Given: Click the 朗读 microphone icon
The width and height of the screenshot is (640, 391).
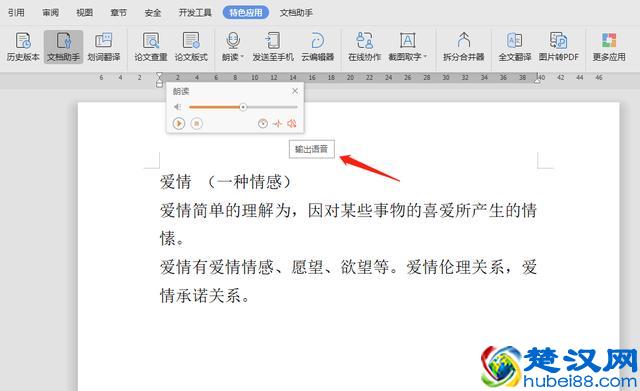Looking at the screenshot, I should (x=232, y=40).
